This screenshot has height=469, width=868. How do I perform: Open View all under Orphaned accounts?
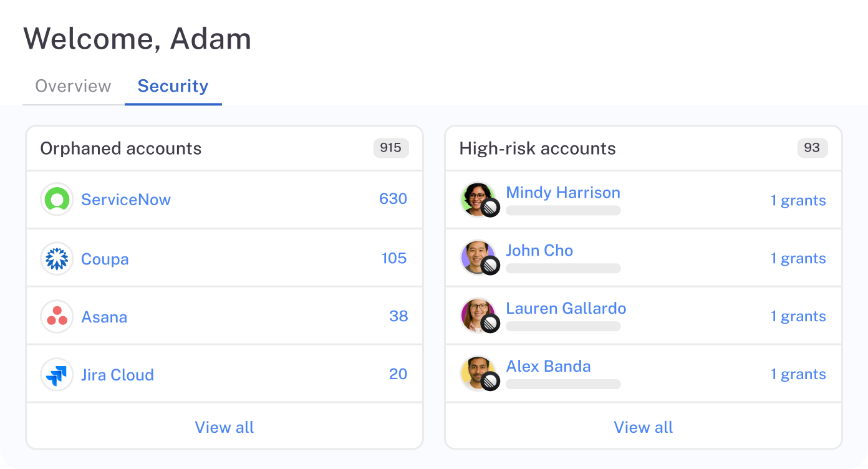point(224,427)
